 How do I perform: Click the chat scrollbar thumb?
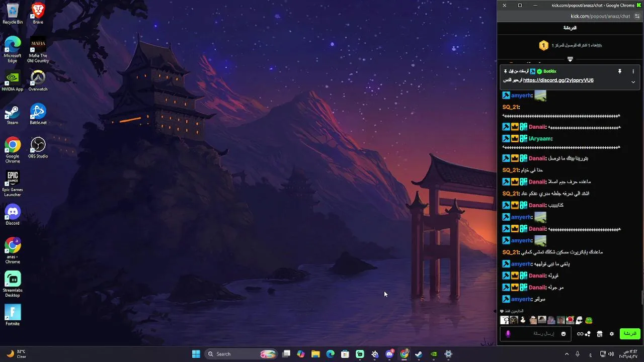pyautogui.click(x=642, y=298)
